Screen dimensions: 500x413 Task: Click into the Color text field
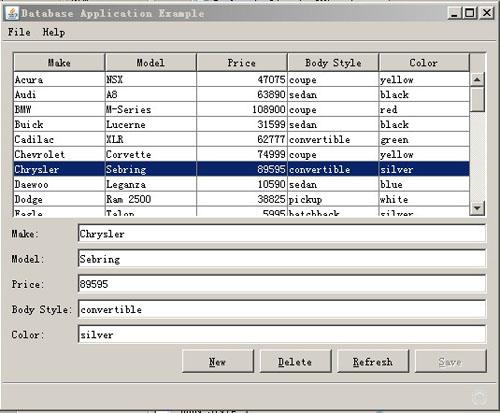pyautogui.click(x=282, y=334)
